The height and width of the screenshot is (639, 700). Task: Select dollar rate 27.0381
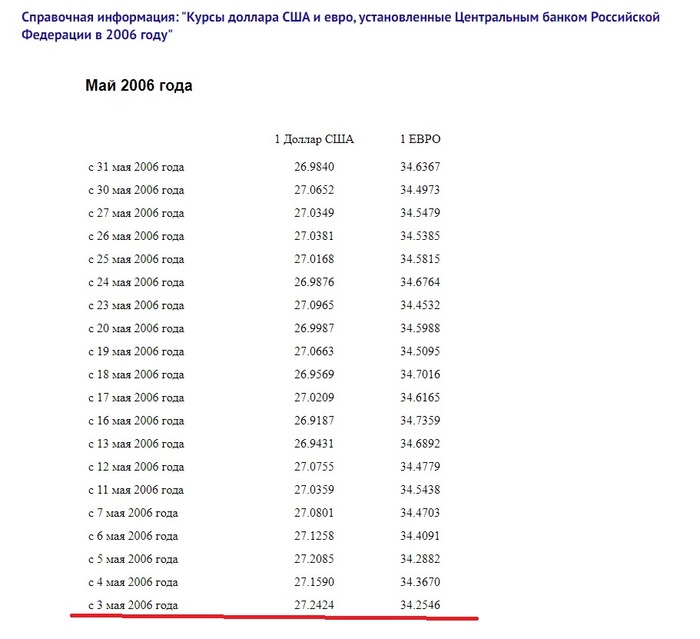pos(314,236)
